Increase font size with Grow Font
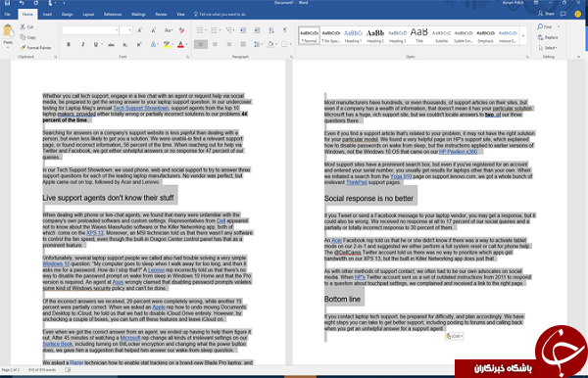The height and width of the screenshot is (378, 588). [x=139, y=30]
